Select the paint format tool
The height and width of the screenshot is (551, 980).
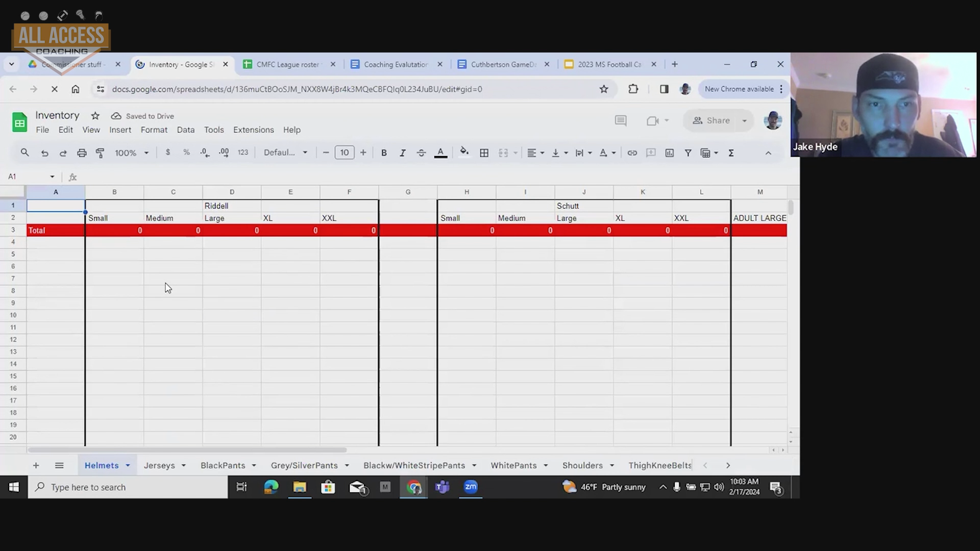(100, 153)
